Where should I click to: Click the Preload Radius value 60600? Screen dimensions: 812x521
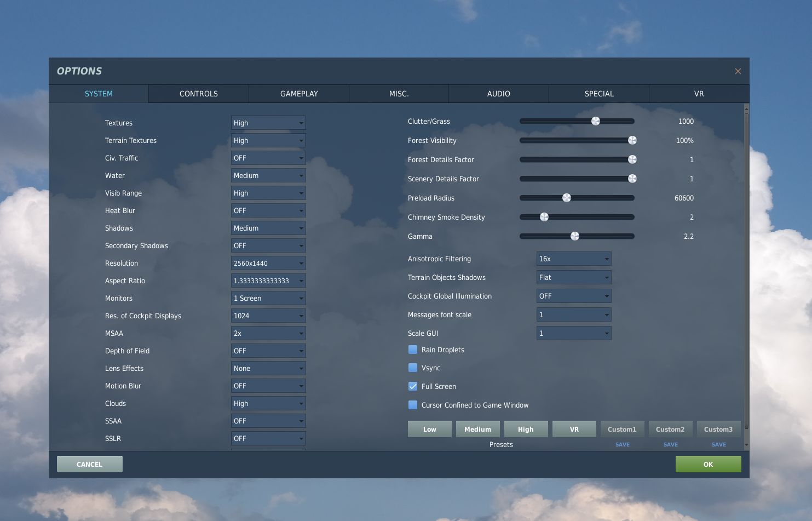tap(684, 198)
